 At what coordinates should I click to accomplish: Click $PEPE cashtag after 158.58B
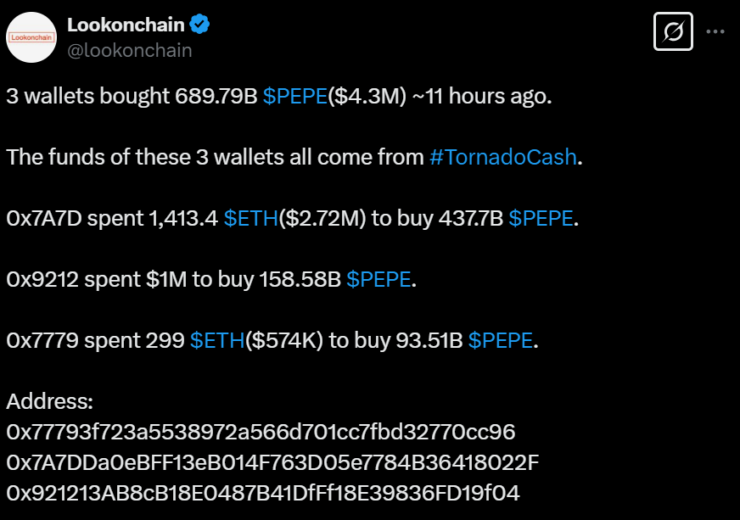tap(378, 279)
